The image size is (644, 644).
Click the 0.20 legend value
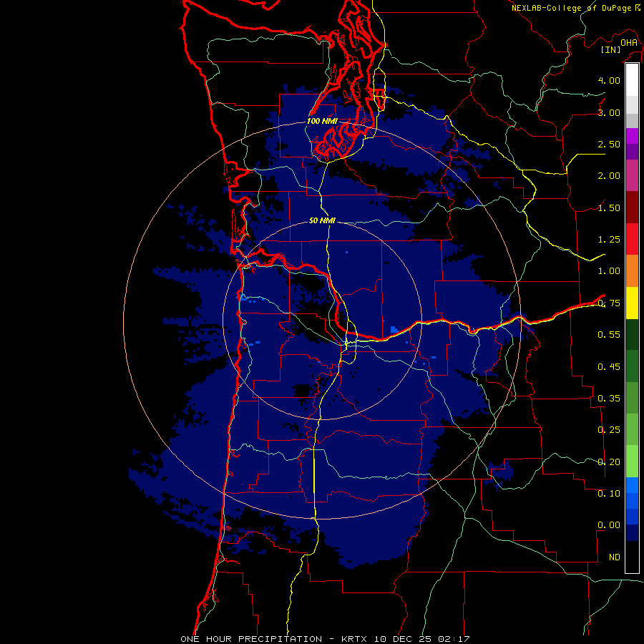(609, 462)
